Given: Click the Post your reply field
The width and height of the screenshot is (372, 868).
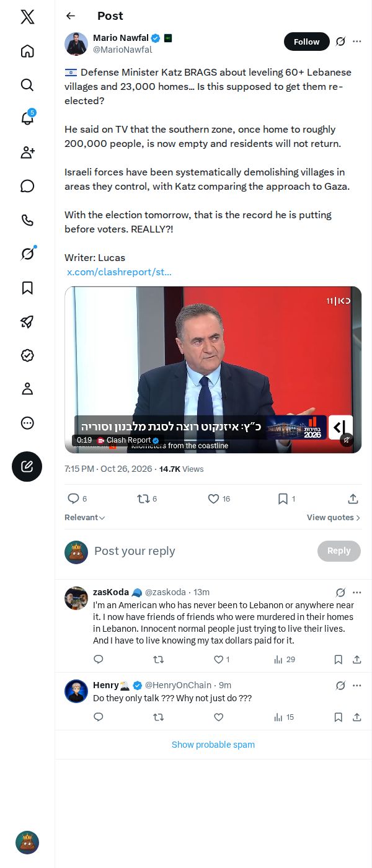Looking at the screenshot, I should (201, 551).
